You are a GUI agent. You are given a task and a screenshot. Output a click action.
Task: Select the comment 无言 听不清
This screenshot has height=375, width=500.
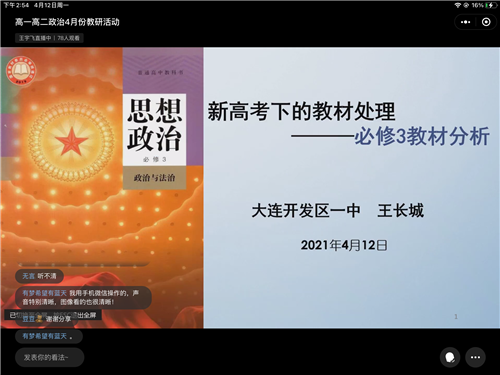(39, 276)
